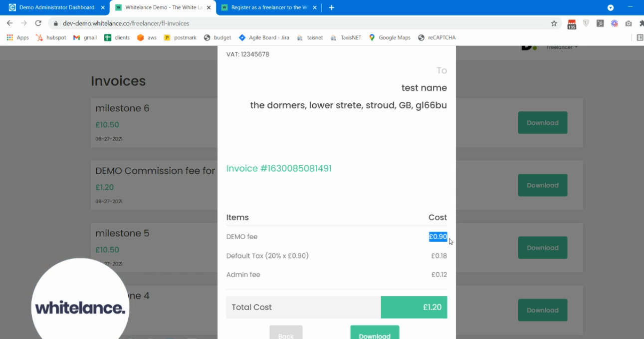644x339 pixels.
Task: Open the Apps grid shortcut
Action: click(x=17, y=37)
